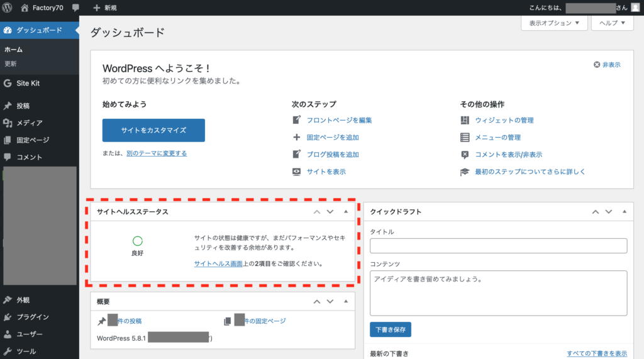Viewport: 644px width, 359px height.
Task: Click the home icon beside Factory70
Action: pos(25,8)
